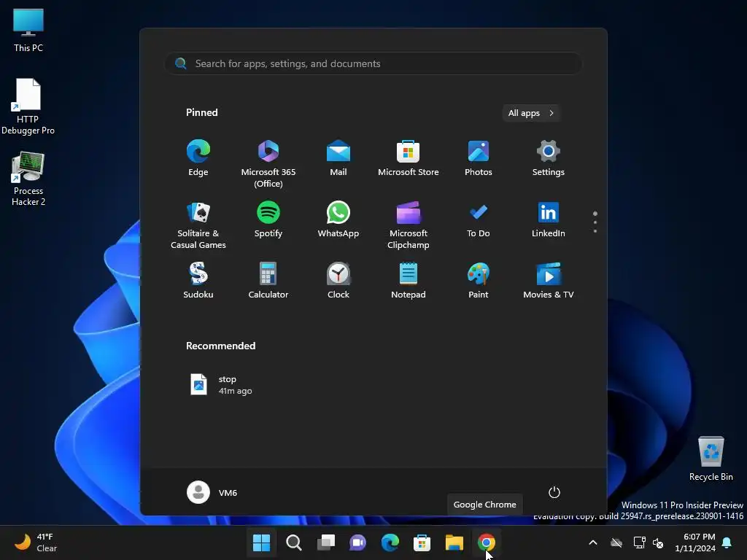747x560 pixels.
Task: Open the Photos app
Action: pos(479,158)
